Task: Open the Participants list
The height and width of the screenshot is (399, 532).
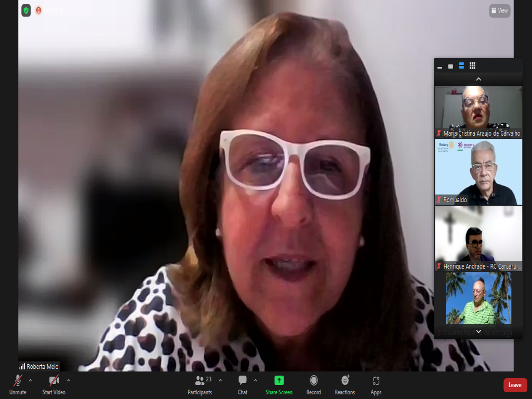Action: (x=200, y=384)
